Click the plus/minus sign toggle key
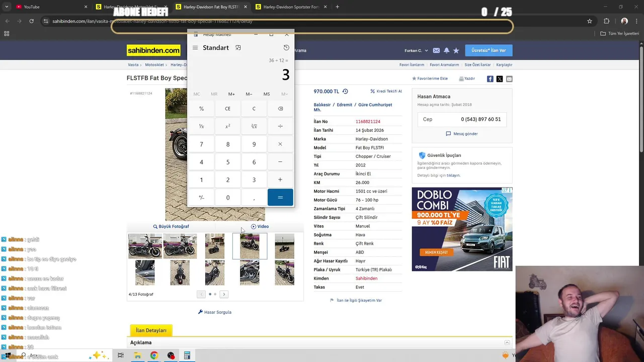The width and height of the screenshot is (644, 362). click(x=201, y=198)
